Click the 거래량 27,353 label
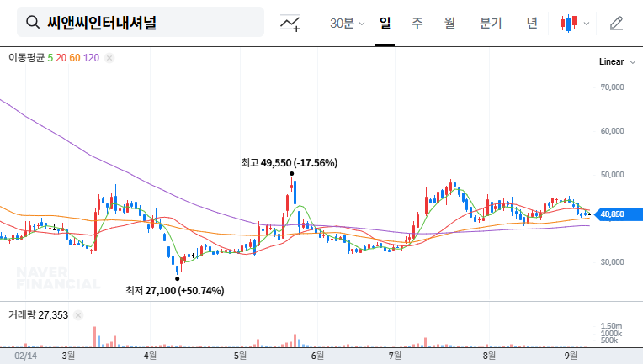Screen dimensions: 643x364 38,315
